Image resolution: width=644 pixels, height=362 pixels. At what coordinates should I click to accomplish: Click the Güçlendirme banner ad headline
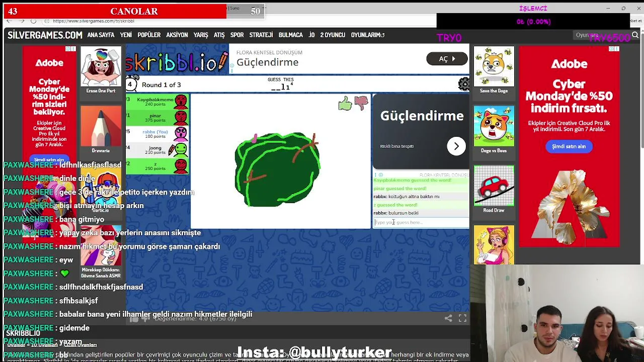(268, 62)
